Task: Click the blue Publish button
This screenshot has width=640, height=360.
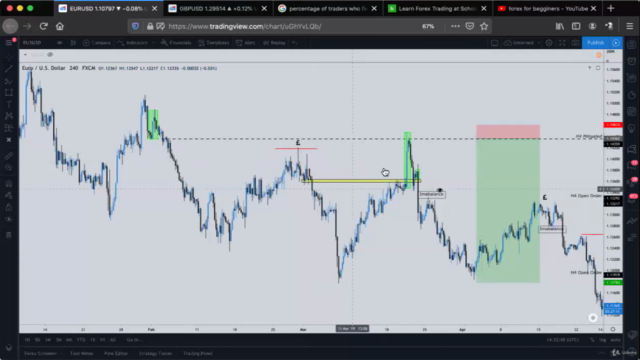Action: pyautogui.click(x=596, y=42)
